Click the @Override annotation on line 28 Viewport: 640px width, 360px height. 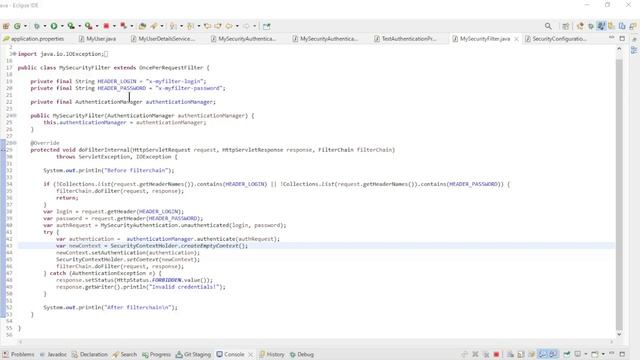coord(45,143)
